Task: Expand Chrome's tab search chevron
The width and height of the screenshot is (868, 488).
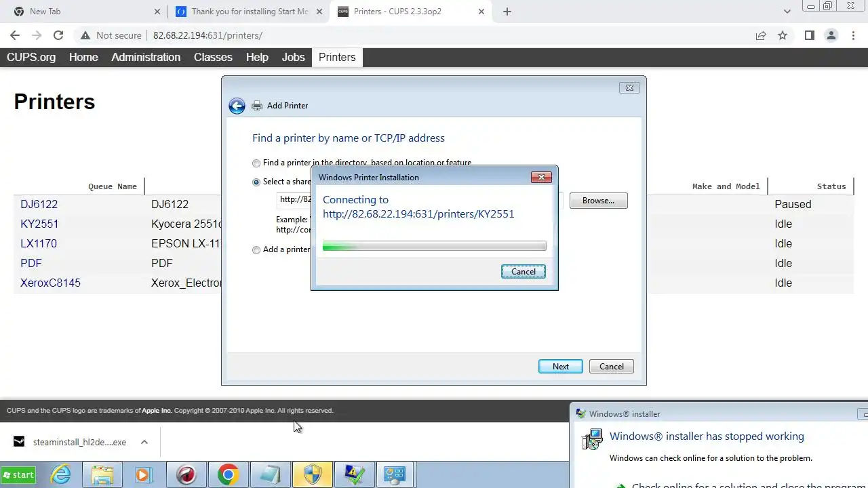Action: click(787, 12)
